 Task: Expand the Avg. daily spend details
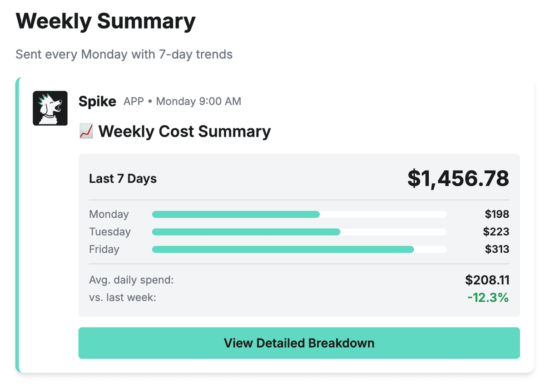click(x=131, y=280)
